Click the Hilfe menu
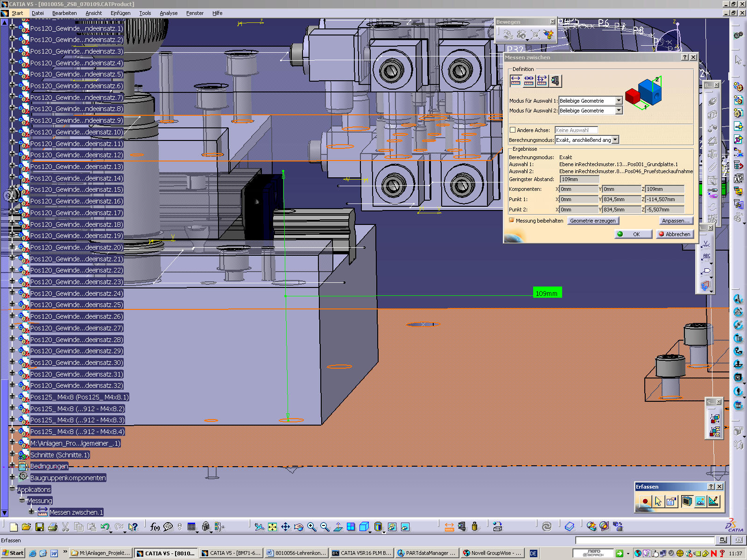The width and height of the screenshot is (747, 560). click(217, 13)
